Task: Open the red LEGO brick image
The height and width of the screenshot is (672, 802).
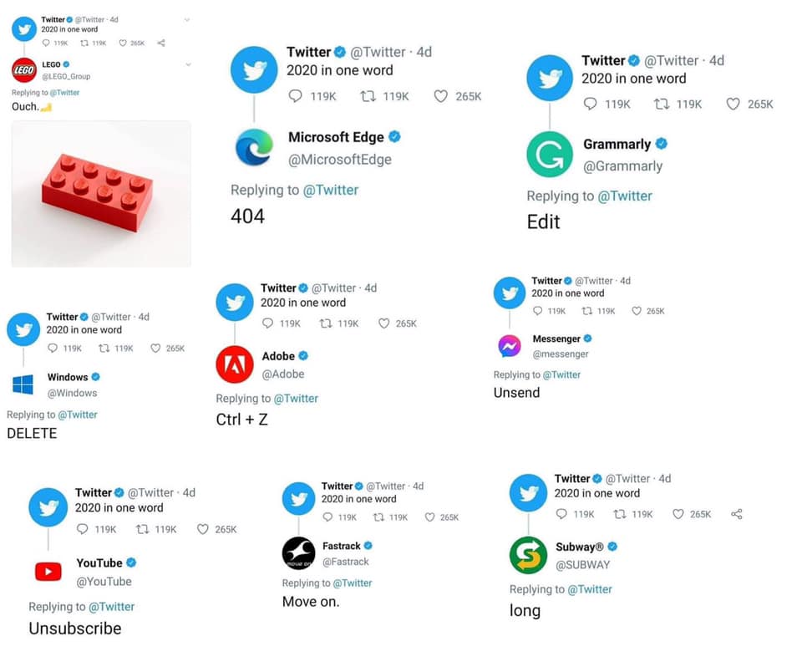Action: pos(101,193)
